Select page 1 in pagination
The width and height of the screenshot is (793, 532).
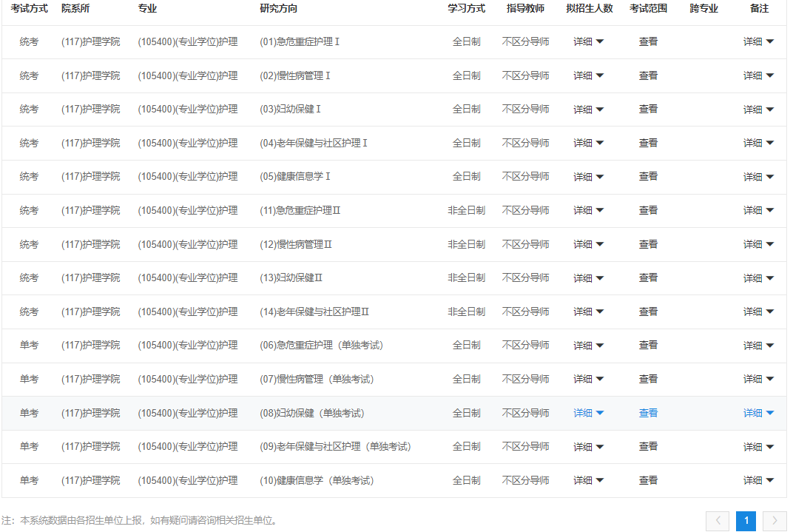tap(746, 521)
